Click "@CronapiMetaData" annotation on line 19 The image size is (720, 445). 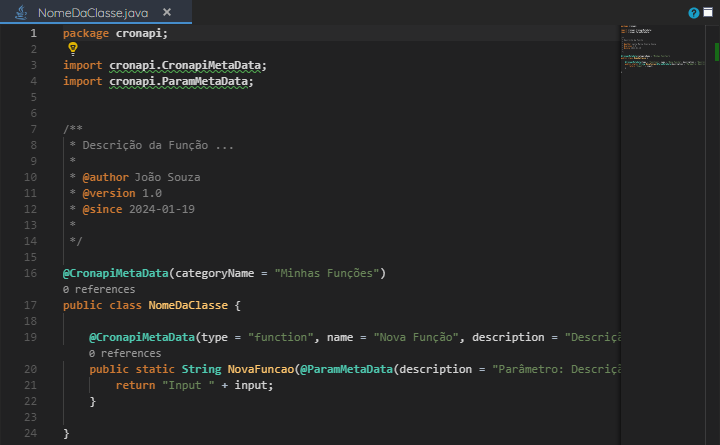click(142, 338)
